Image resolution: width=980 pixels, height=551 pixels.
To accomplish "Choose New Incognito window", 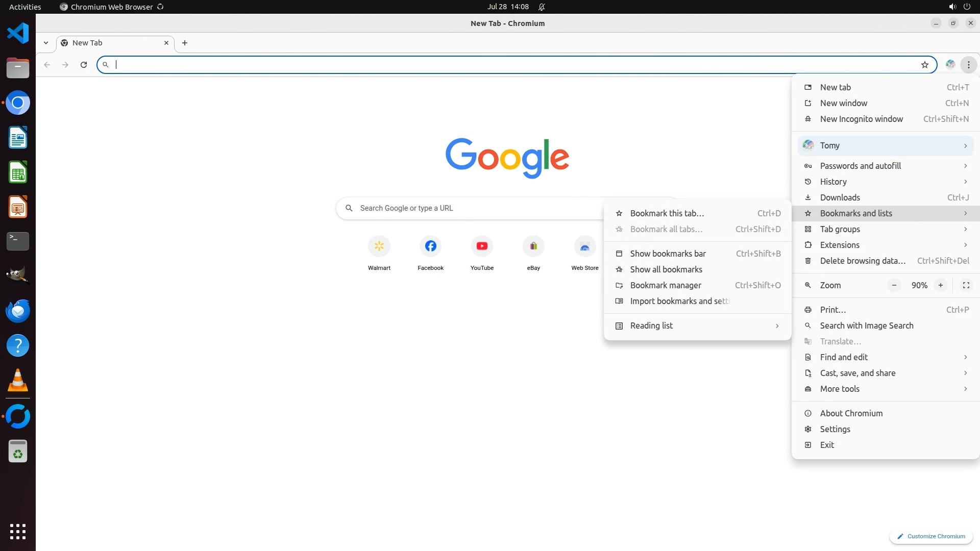I will (861, 119).
